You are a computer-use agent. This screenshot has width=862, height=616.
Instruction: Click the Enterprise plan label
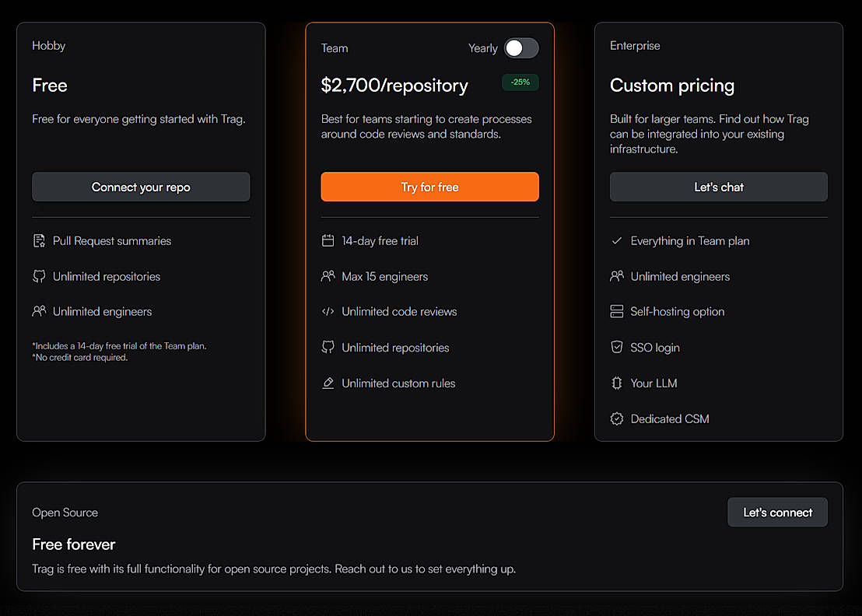(635, 46)
